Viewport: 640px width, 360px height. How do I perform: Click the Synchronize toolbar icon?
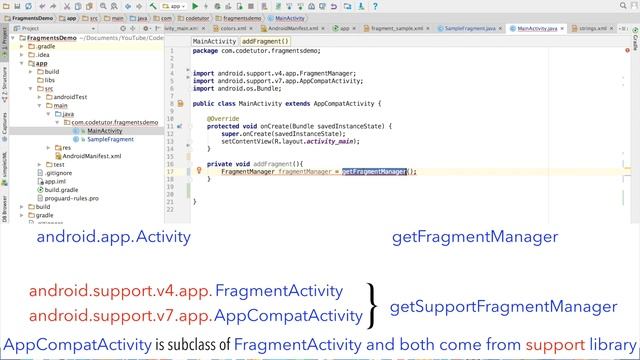coord(29,6)
